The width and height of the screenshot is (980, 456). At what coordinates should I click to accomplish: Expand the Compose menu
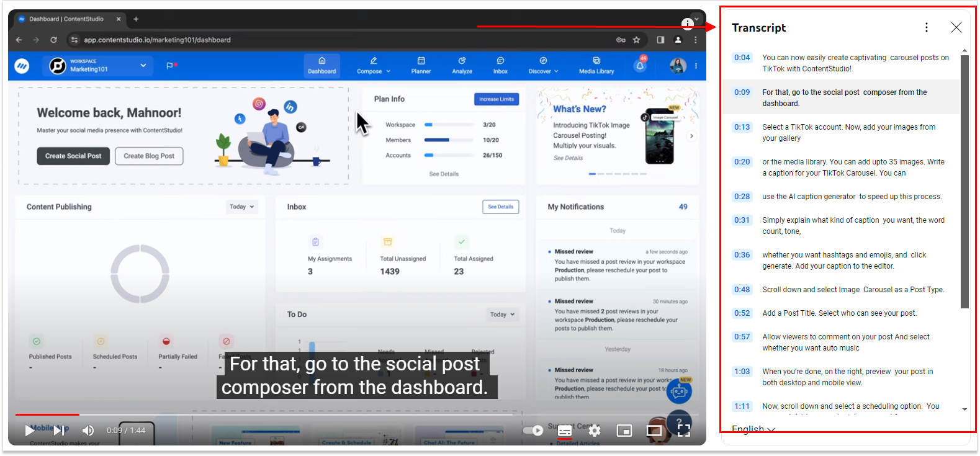point(374,66)
